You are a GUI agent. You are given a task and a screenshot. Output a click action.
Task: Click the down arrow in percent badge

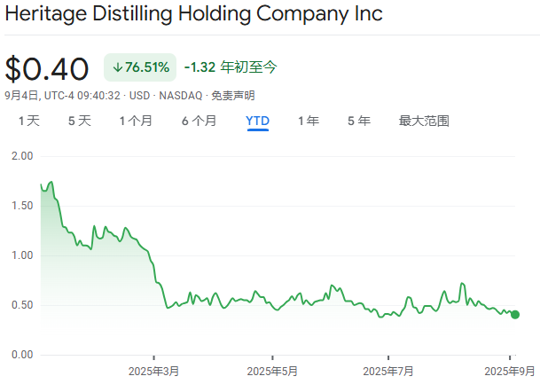pos(118,67)
